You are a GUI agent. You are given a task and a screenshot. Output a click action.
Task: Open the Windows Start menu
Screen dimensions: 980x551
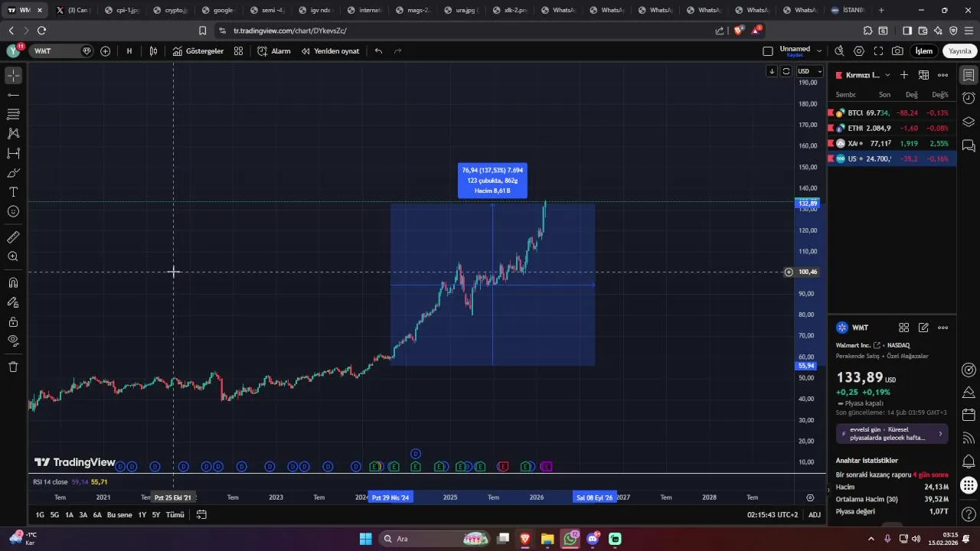pyautogui.click(x=365, y=539)
